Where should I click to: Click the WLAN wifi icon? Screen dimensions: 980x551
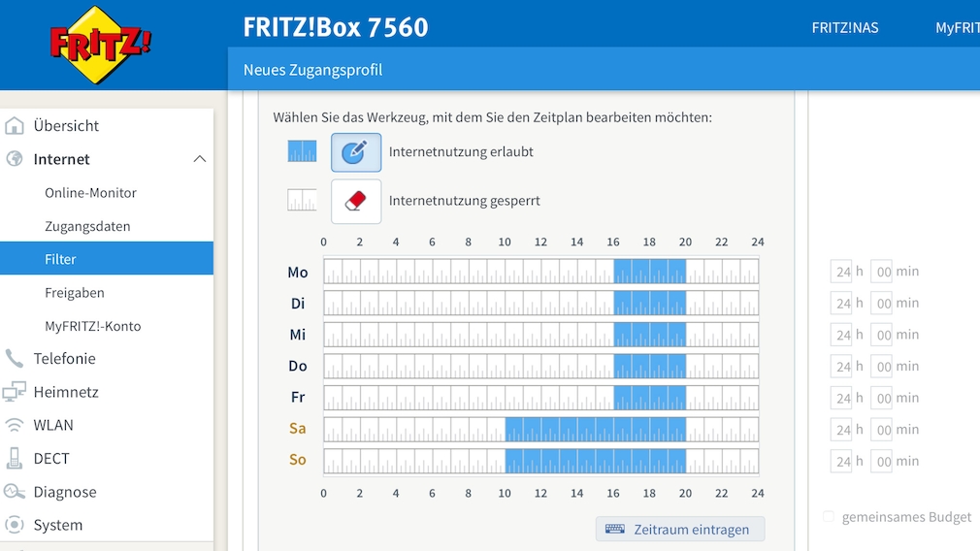click(x=14, y=425)
